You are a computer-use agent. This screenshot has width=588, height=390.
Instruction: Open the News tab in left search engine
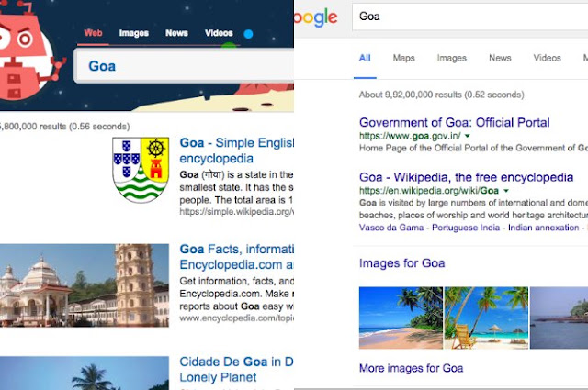click(x=176, y=33)
